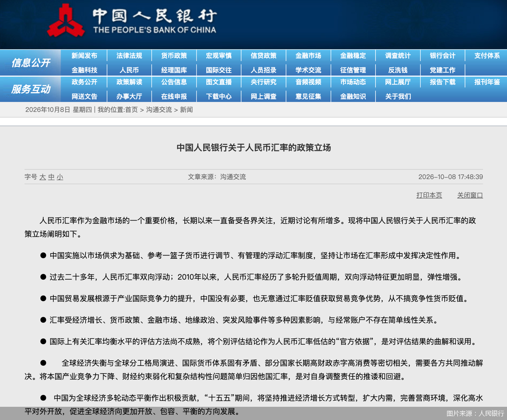Open 市场动态 menu item

(x=353, y=82)
